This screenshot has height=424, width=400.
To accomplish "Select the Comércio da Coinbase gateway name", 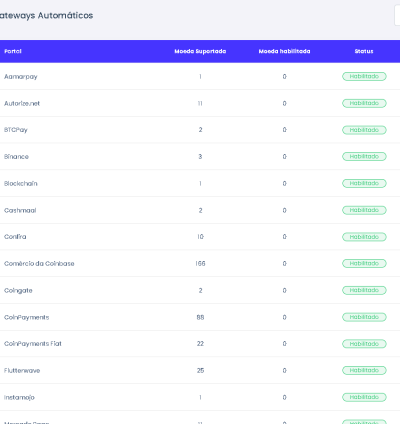I will point(39,264).
